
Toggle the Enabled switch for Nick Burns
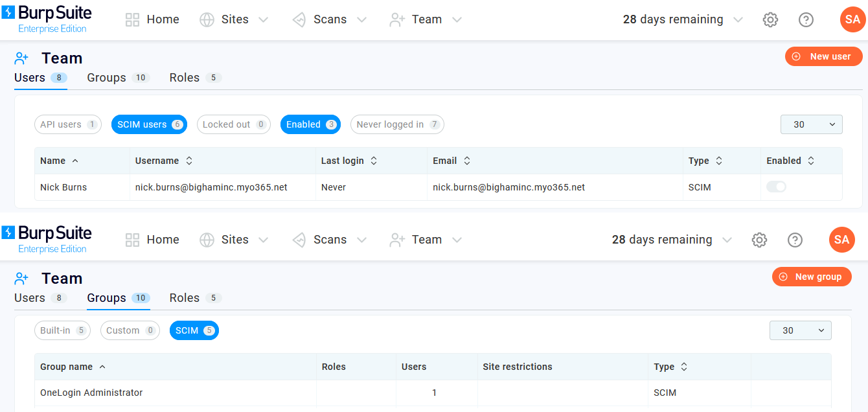click(x=776, y=187)
